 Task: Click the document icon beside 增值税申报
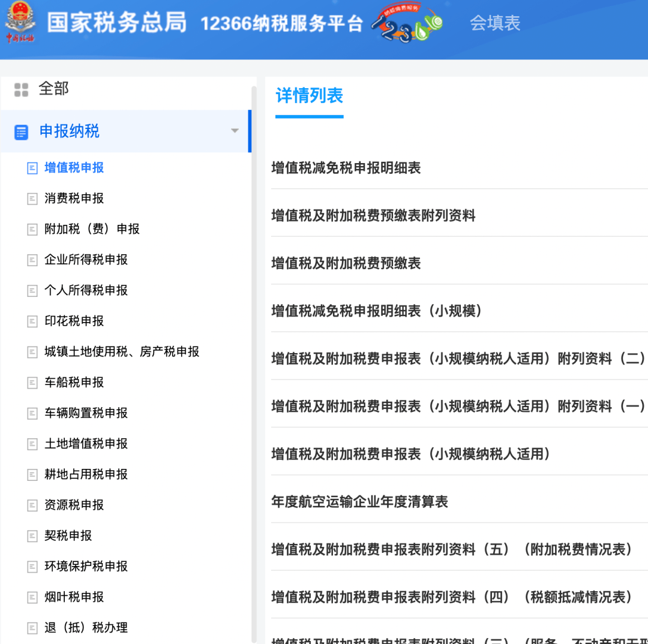pos(32,168)
